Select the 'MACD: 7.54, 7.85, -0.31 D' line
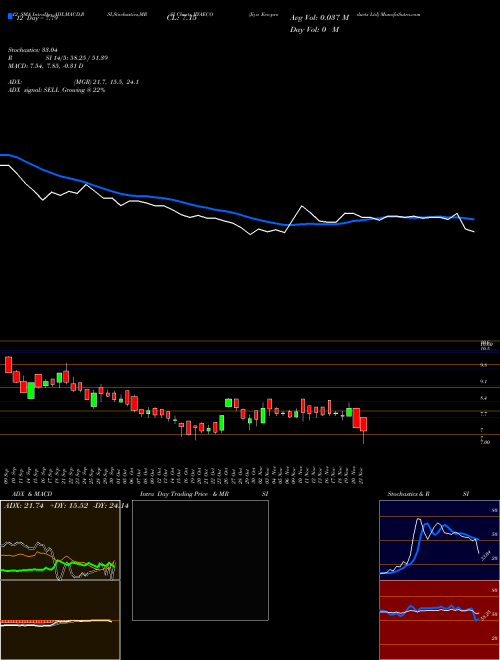500x660 pixels. [x=45, y=66]
